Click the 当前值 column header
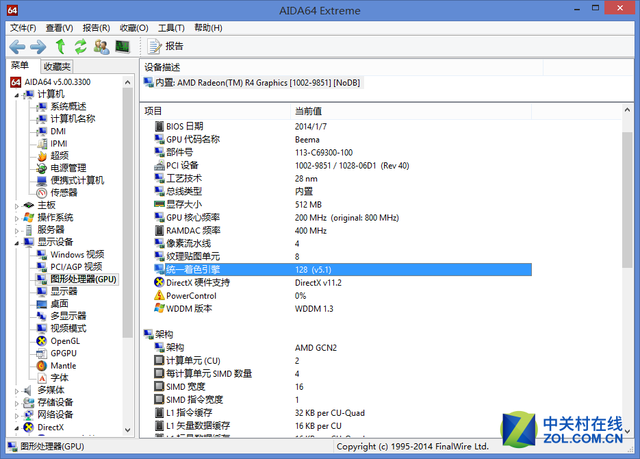The width and height of the screenshot is (640, 459). point(411,111)
